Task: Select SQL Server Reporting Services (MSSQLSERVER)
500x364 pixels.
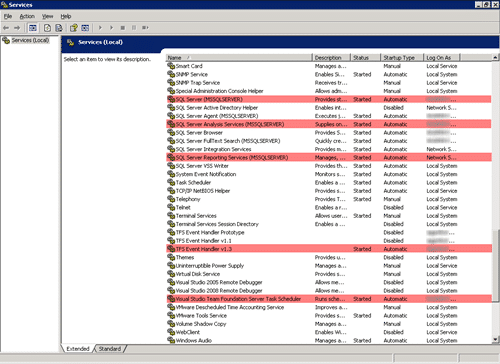Action: 329,157
